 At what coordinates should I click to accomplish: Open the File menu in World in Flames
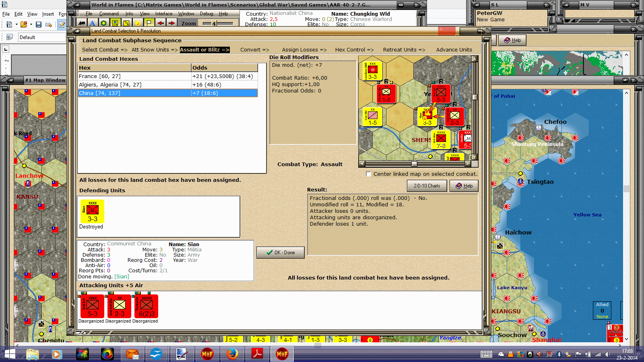(89, 14)
